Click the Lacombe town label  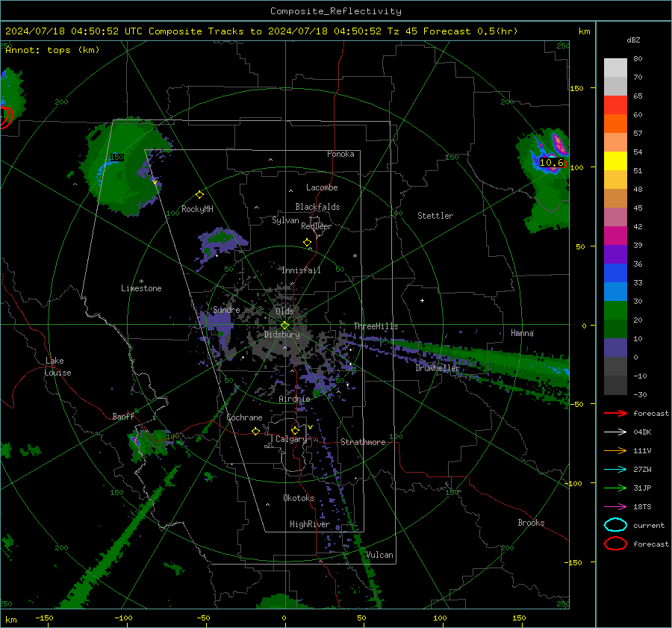pyautogui.click(x=322, y=187)
